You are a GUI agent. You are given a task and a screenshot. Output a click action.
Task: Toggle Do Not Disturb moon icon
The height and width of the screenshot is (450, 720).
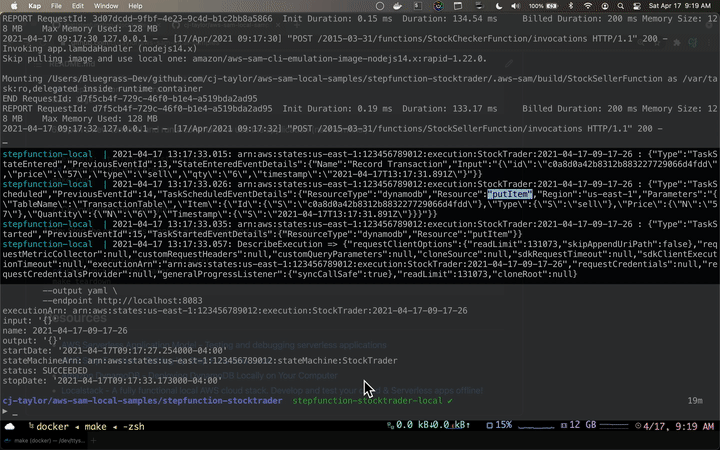click(499, 6)
